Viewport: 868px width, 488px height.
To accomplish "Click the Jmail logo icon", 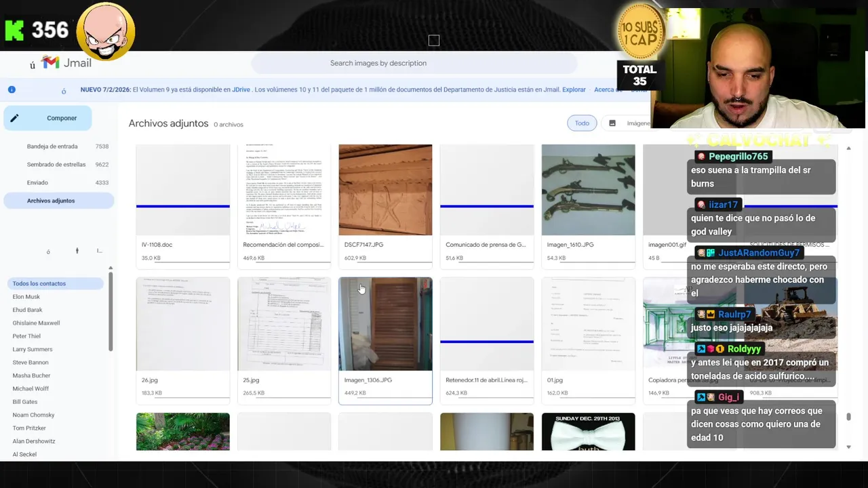I will pos(50,62).
